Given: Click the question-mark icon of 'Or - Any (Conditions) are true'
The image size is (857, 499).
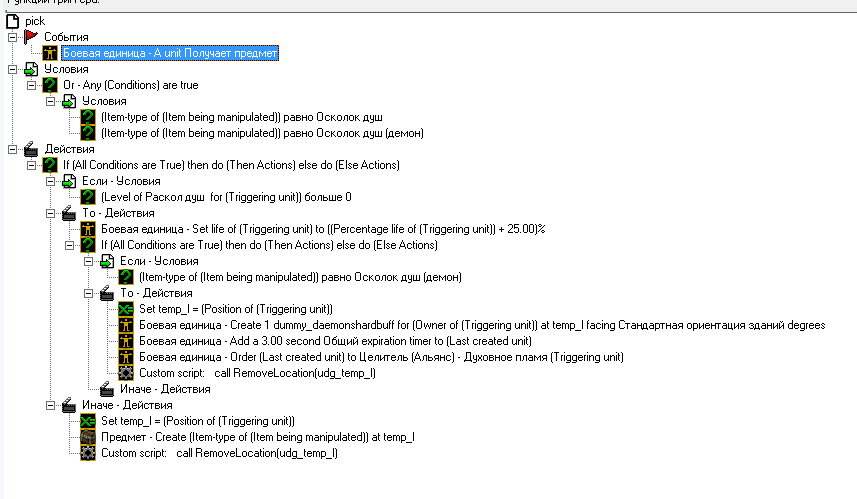Looking at the screenshot, I should point(50,85).
